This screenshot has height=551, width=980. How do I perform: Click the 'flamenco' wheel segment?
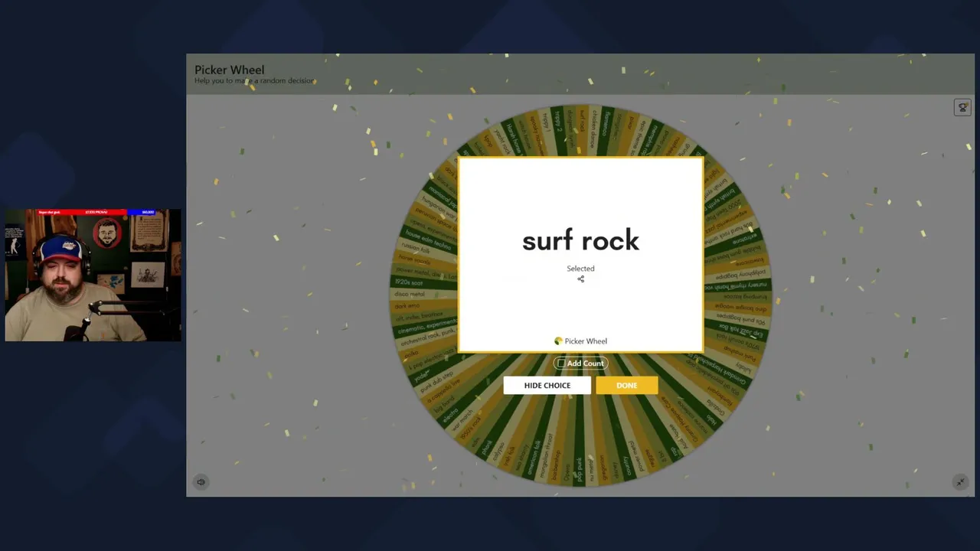tap(606, 124)
